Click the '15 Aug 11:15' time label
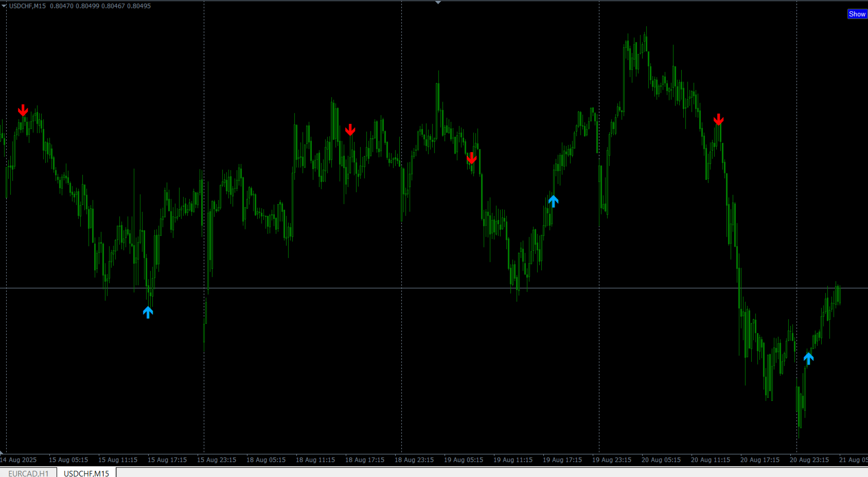The width and height of the screenshot is (868, 477). pyautogui.click(x=118, y=460)
